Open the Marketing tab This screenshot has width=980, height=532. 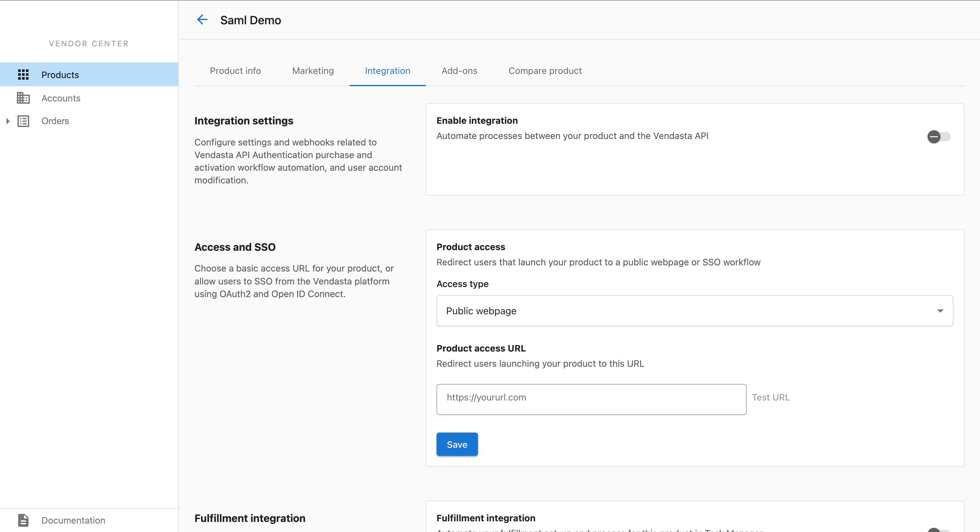[x=313, y=71]
